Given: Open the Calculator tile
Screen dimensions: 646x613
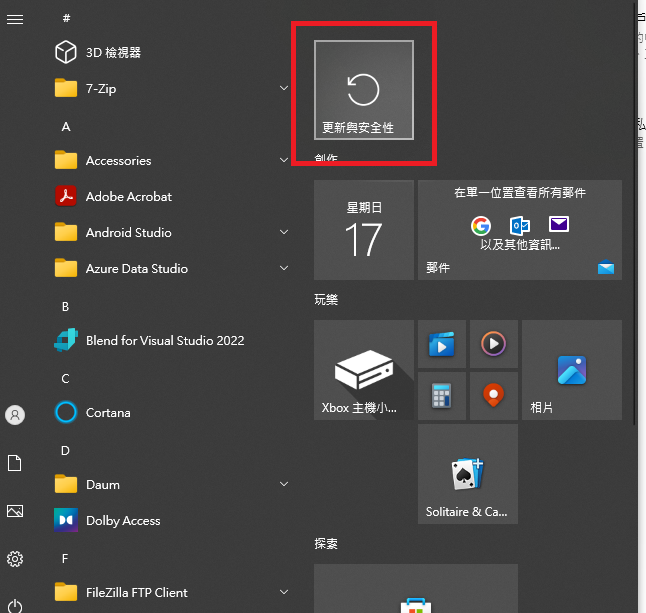Looking at the screenshot, I should coord(442,396).
